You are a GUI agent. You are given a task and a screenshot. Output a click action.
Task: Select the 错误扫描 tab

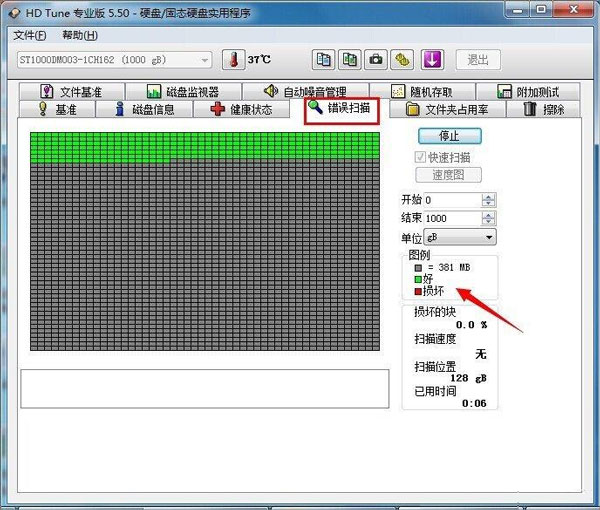(x=342, y=109)
